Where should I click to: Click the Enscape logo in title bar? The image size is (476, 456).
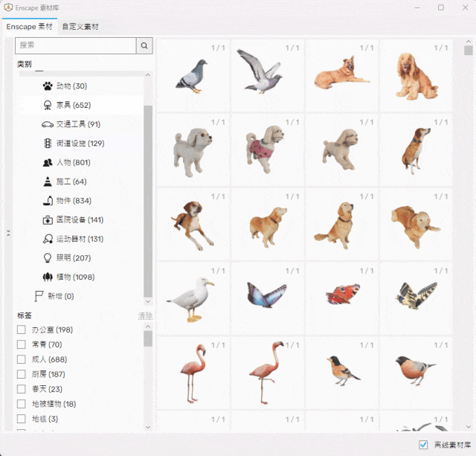[x=8, y=7]
